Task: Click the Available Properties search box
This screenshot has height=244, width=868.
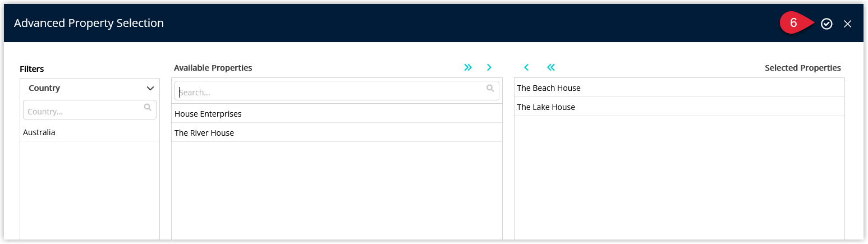Action: (337, 91)
